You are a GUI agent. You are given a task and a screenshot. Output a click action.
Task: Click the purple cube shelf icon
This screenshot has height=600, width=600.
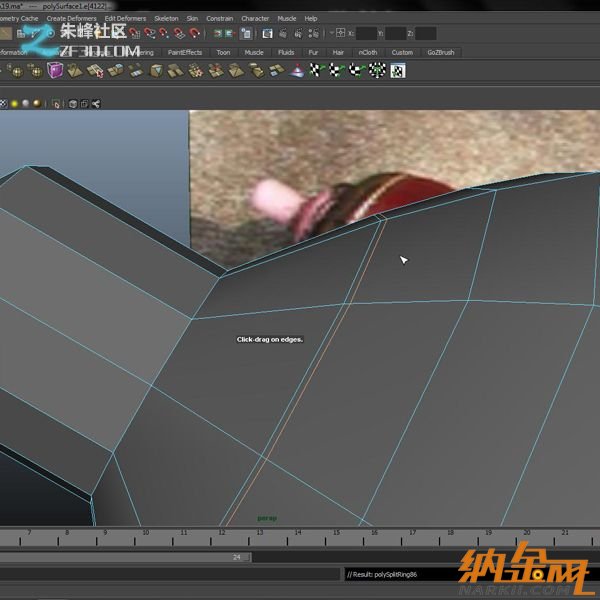[56, 70]
